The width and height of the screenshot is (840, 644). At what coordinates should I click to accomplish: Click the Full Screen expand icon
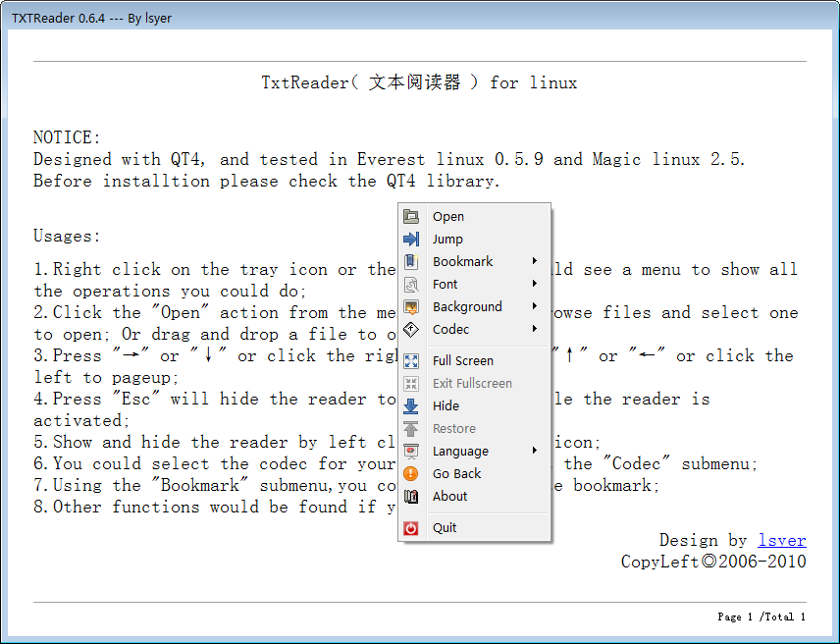point(411,361)
